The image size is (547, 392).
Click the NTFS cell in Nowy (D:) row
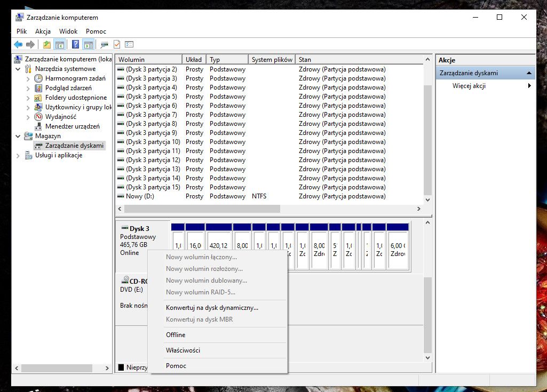(259, 196)
